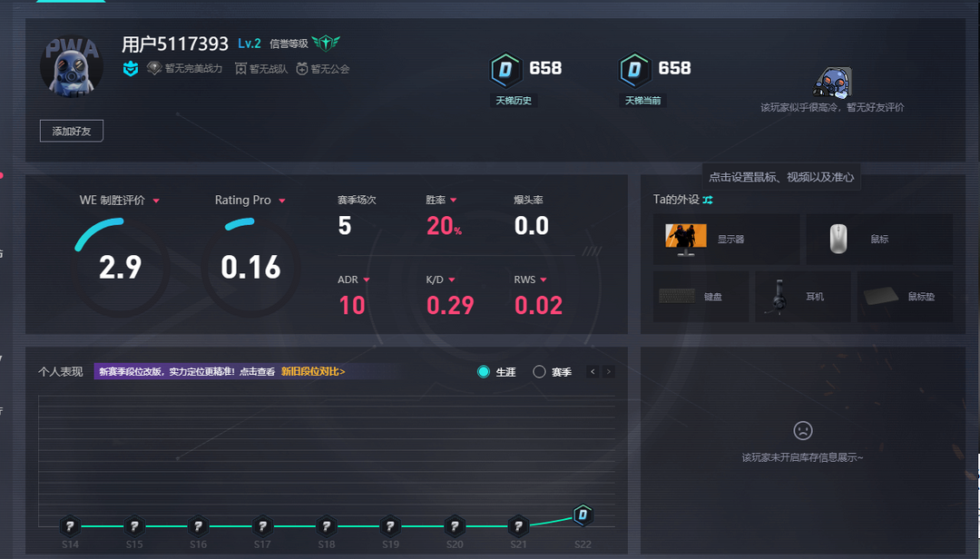
Task: Go to previous seasons with left arrow
Action: point(593,372)
